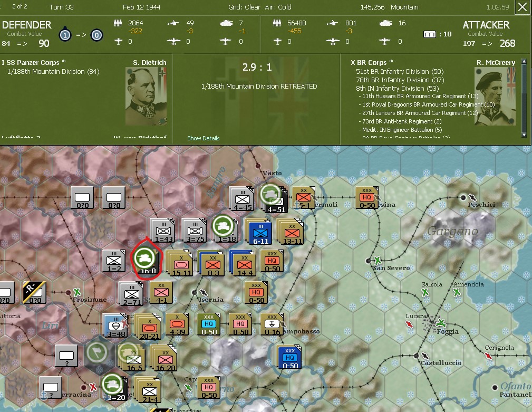This screenshot has height=412, width=532.
Task: Select the 3=75 German infantry counter
Action: point(194,231)
